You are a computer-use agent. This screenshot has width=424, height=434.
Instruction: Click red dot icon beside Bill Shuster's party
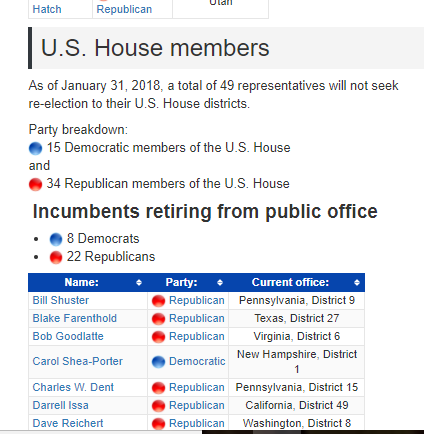pos(158,301)
